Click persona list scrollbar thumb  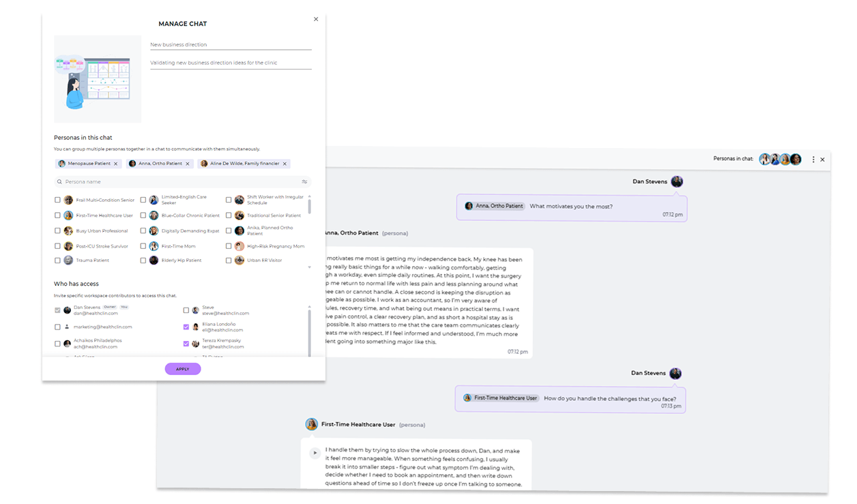click(x=310, y=205)
